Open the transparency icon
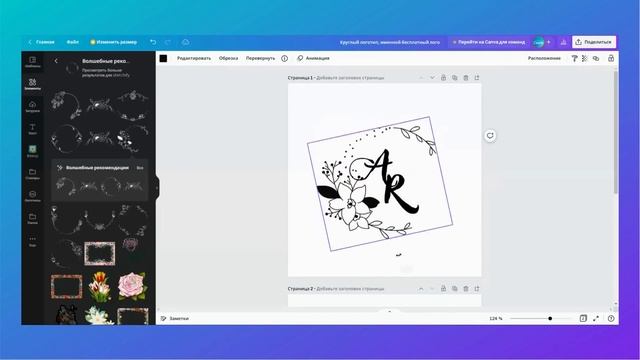The height and width of the screenshot is (360, 640). pos(585,58)
